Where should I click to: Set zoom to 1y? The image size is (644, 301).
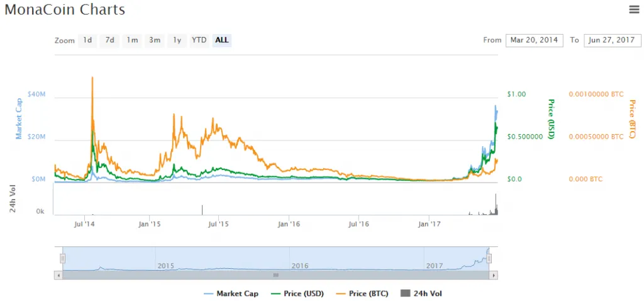point(177,40)
